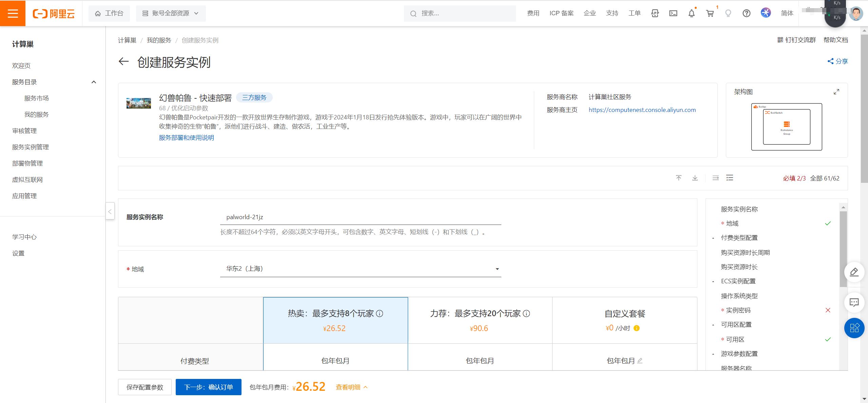Collapse ECS实例配置 in the outline
Viewport: 868px width, 403px height.
(714, 282)
